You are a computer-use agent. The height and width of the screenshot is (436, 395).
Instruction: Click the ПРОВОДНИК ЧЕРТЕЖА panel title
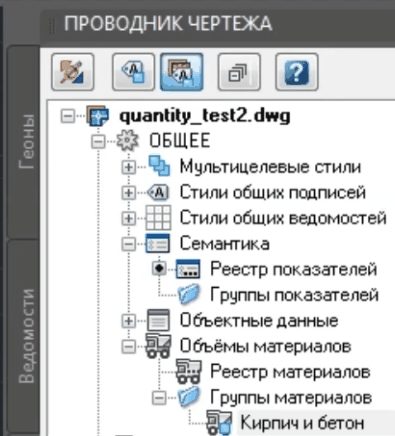click(x=168, y=24)
